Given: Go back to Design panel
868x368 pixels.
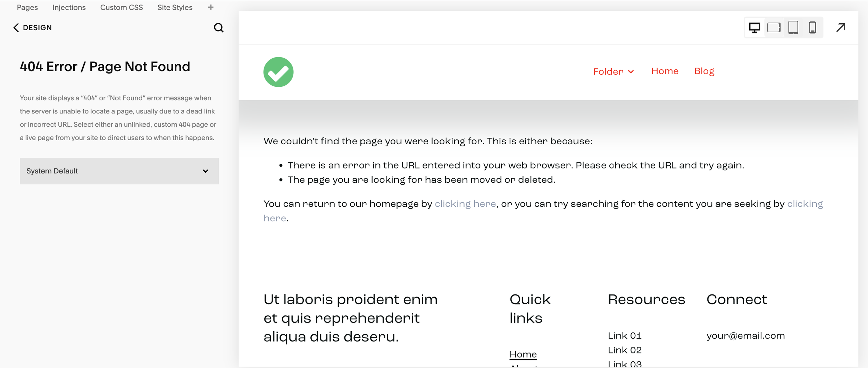Looking at the screenshot, I should [x=33, y=28].
